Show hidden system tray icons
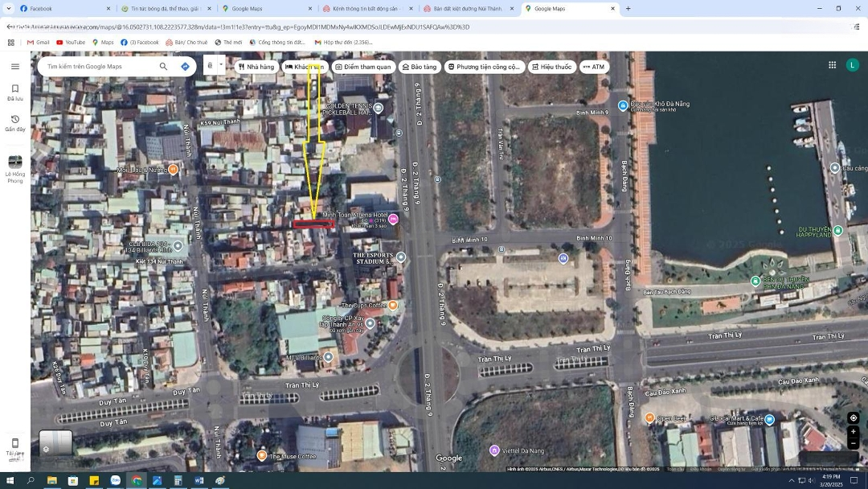868x489 pixels. point(790,480)
